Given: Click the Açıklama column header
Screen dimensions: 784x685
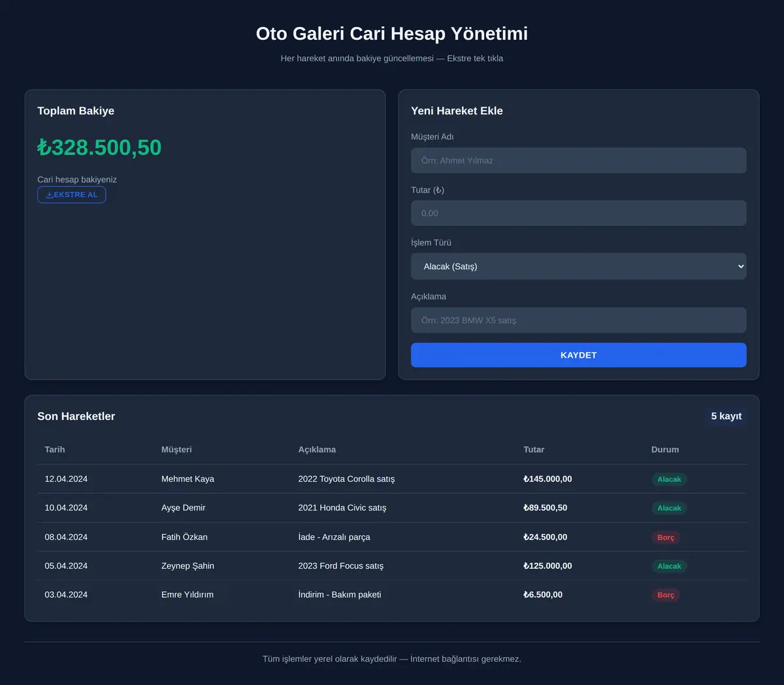Looking at the screenshot, I should coord(317,449).
